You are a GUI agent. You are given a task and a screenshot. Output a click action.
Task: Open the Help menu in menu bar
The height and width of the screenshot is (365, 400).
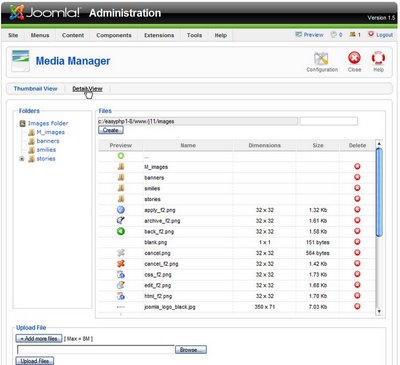click(x=221, y=35)
